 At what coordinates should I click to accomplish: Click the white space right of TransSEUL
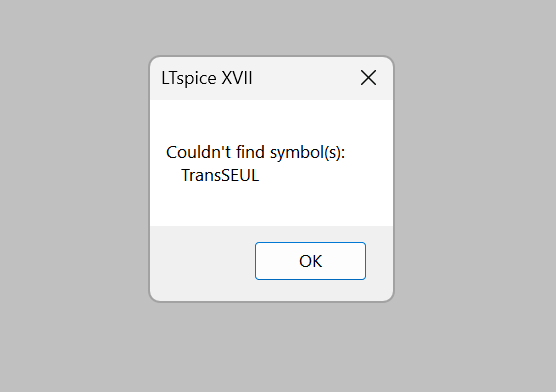324,175
